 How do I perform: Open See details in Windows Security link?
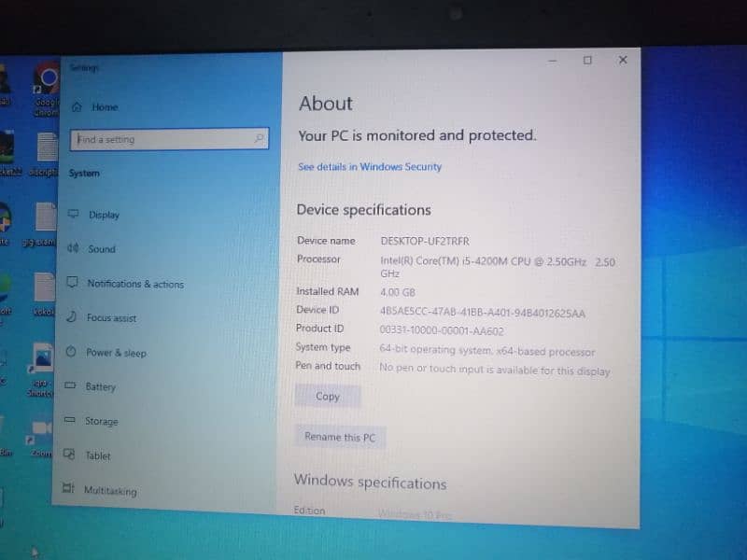coord(370,167)
